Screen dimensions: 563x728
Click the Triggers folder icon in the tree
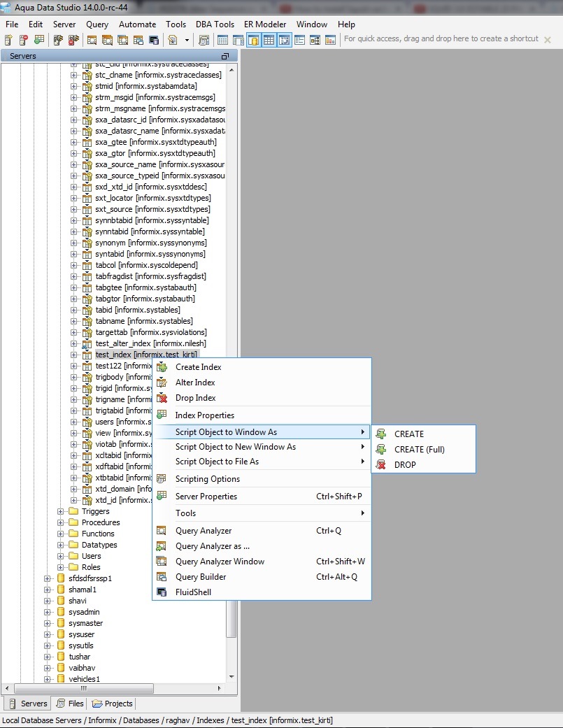click(73, 511)
